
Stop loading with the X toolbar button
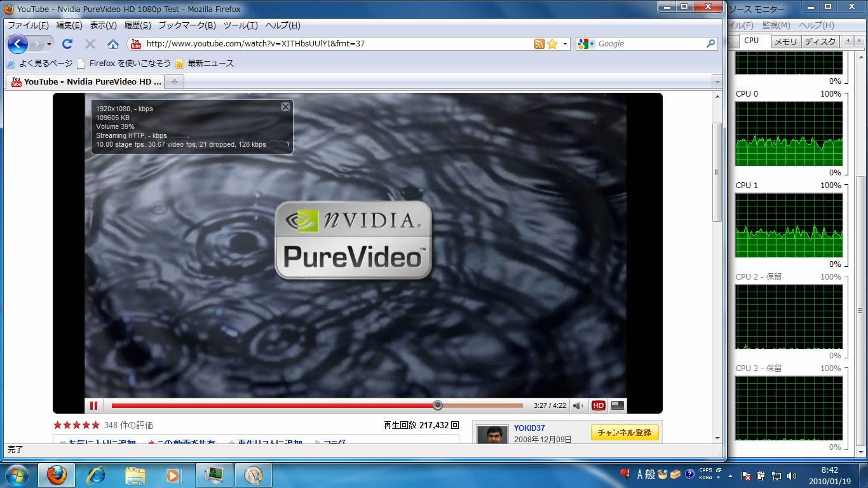pos(90,44)
